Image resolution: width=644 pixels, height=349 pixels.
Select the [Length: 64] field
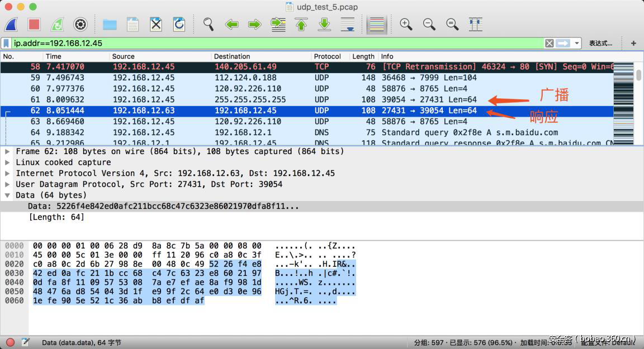coord(56,217)
